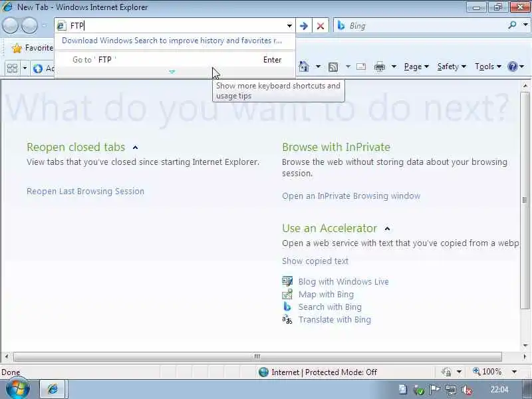
Task: Open the Home button dropdown arrow
Action: pos(319,66)
